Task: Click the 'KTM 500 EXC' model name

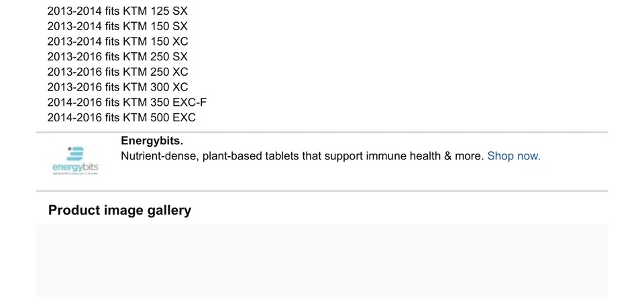Action: 159,118
